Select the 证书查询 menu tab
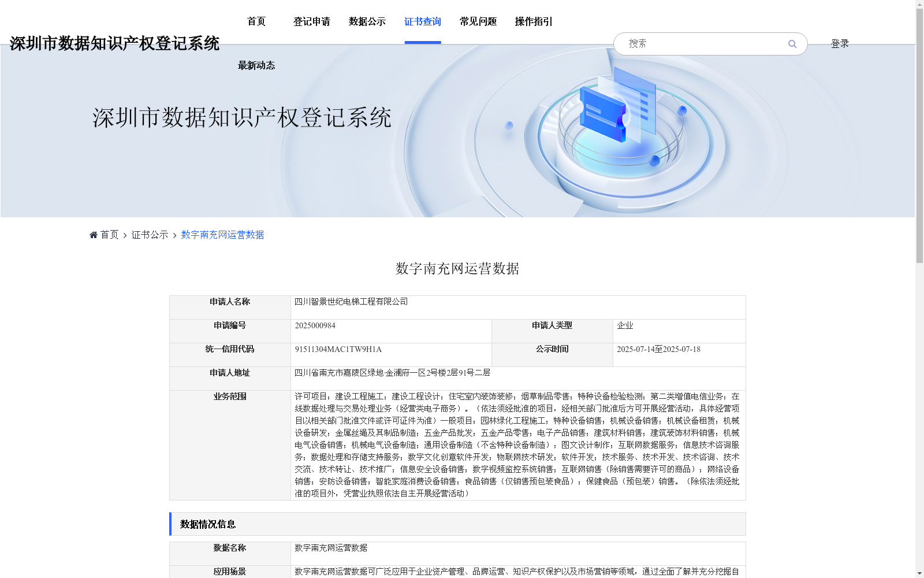 coord(423,22)
